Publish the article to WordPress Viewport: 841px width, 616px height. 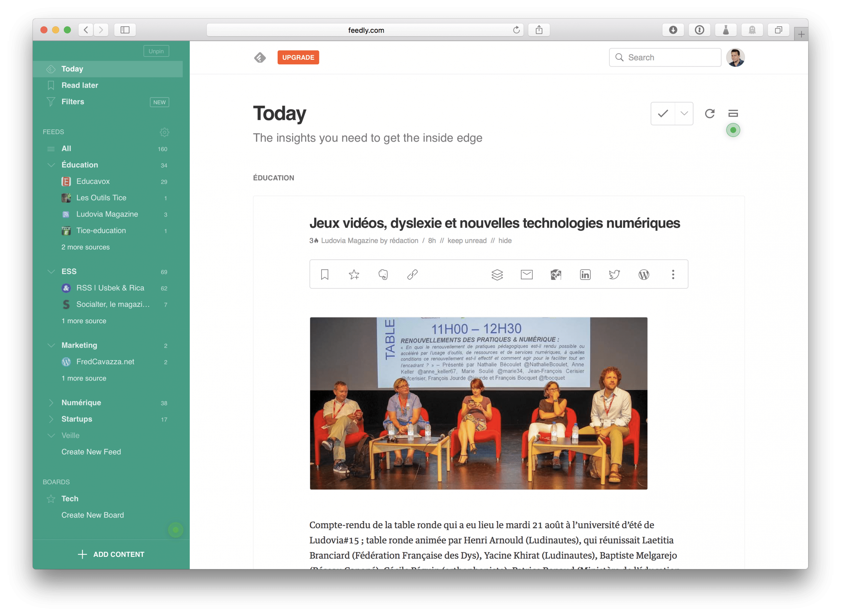coord(644,274)
